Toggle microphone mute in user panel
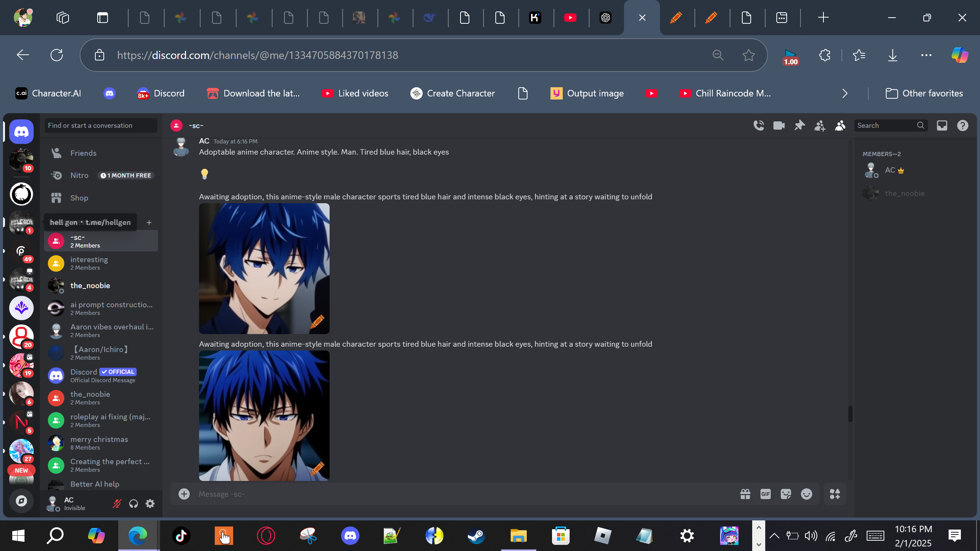Image resolution: width=980 pixels, height=551 pixels. point(117,504)
